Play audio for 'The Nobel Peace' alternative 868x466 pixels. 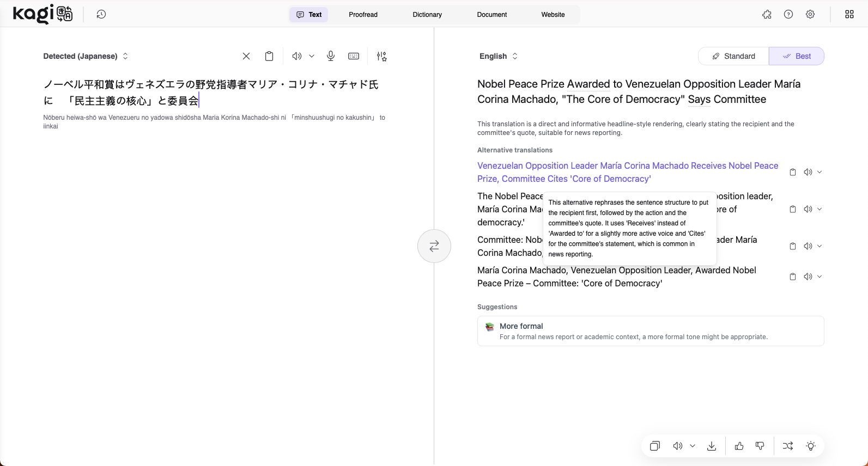click(808, 209)
